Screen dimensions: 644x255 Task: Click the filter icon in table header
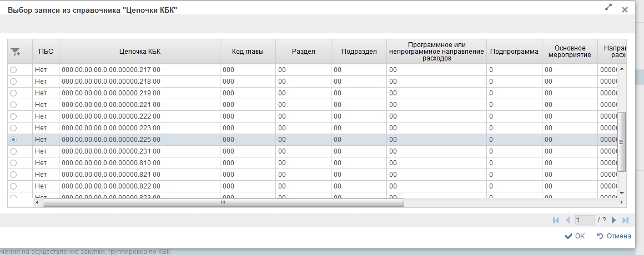15,52
